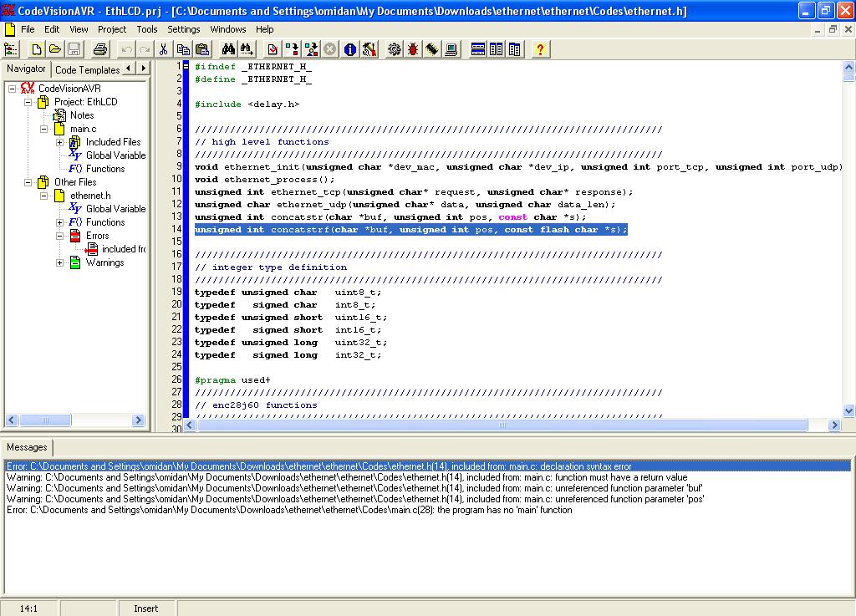Viewport: 856px width, 616px height.
Task: Open Find with the binoculars icon
Action: click(x=228, y=49)
